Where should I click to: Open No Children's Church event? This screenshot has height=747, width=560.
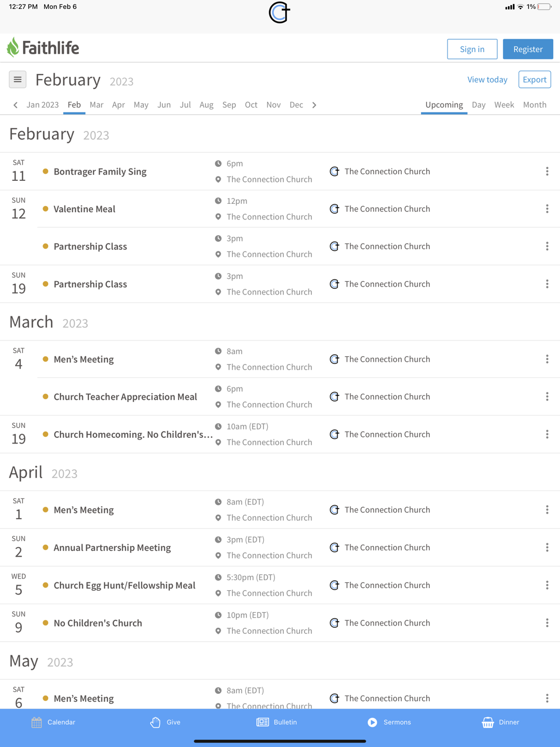tap(98, 623)
